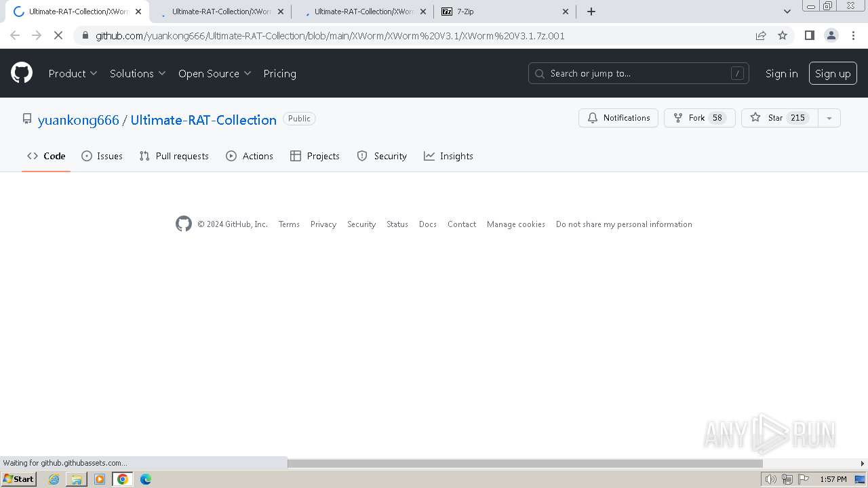
Task: Open the Ultimate-RAT-Collection repository link
Action: point(203,120)
